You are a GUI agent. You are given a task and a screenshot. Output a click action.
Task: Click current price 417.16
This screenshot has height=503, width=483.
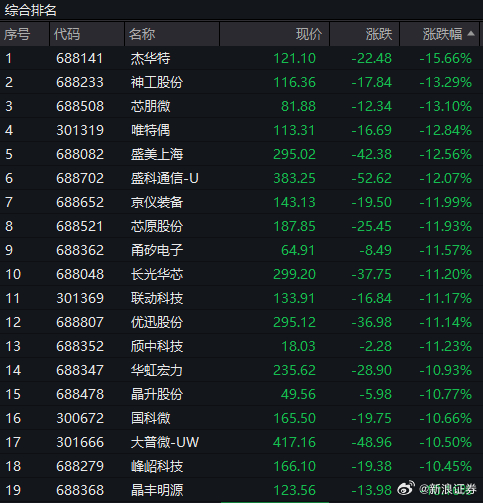294,442
